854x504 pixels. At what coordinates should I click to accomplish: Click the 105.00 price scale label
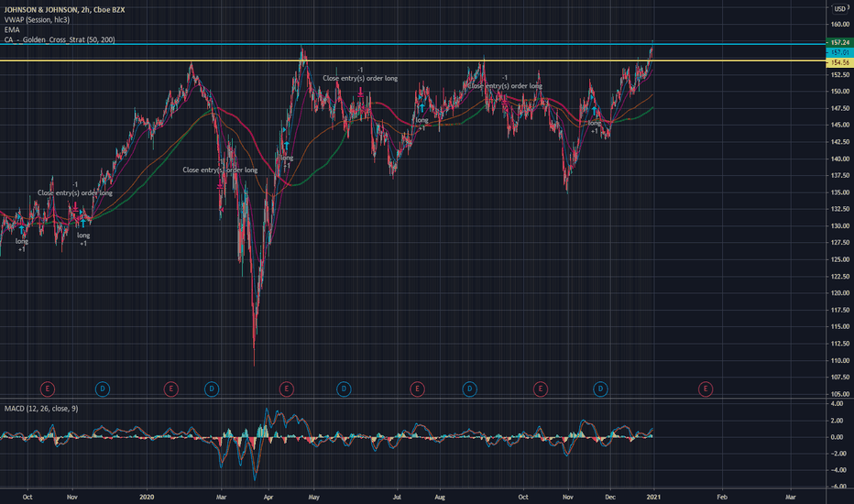(840, 394)
